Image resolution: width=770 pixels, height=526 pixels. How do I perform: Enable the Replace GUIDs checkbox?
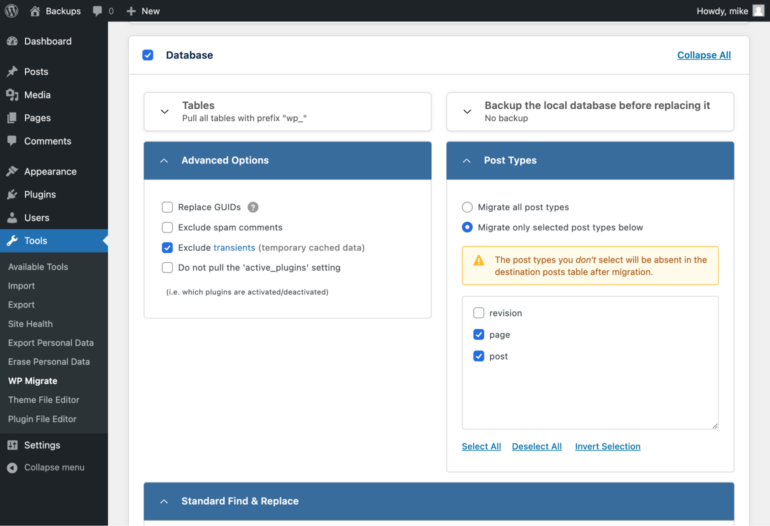167,207
